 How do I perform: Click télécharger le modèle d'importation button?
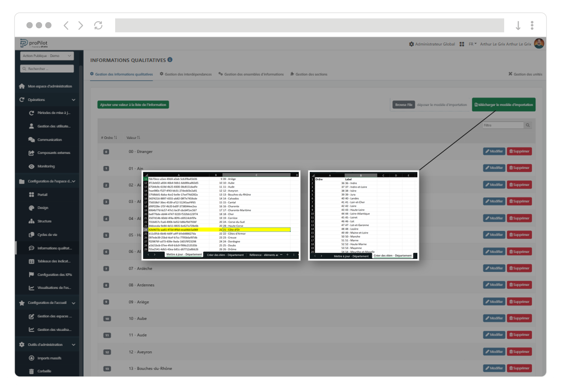[x=504, y=105]
